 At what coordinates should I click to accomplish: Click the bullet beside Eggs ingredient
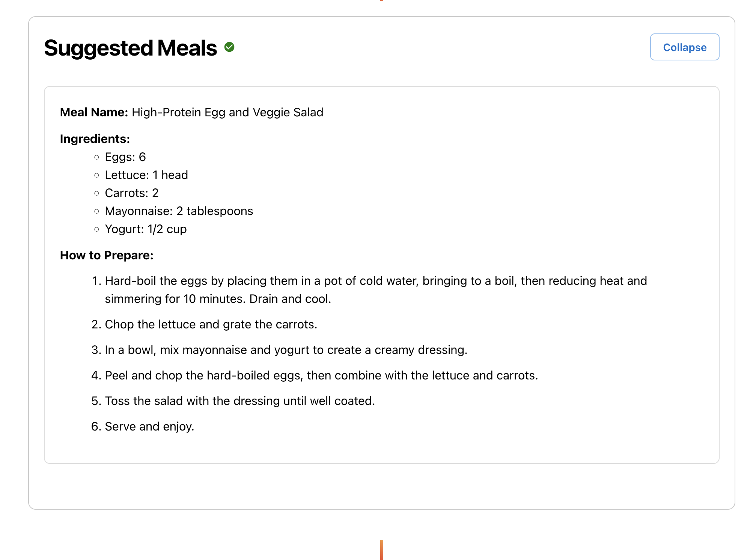pyautogui.click(x=96, y=157)
